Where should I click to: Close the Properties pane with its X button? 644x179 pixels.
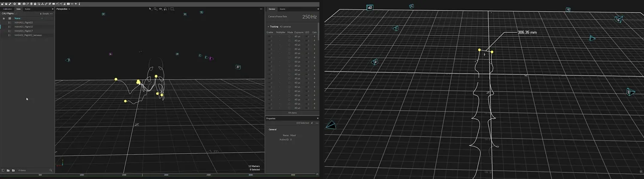(x=318, y=118)
